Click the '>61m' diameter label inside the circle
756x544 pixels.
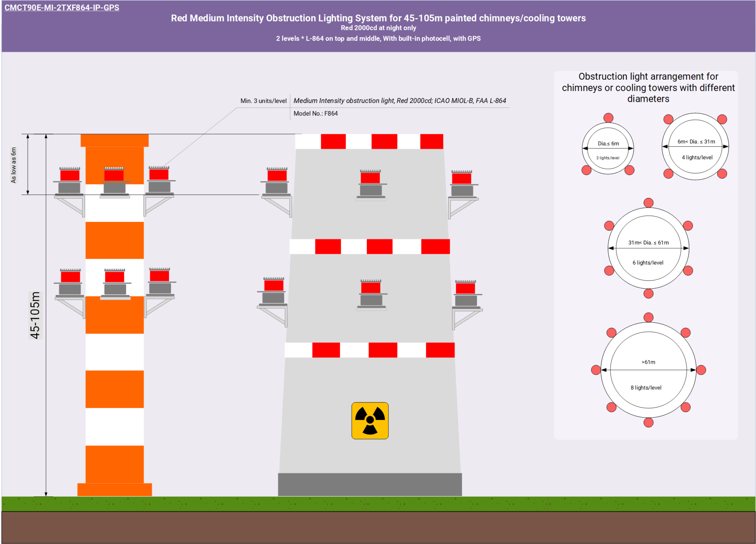(648, 362)
